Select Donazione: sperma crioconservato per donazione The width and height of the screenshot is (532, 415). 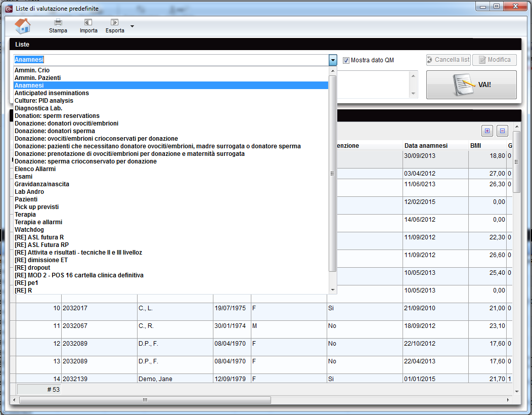coord(170,161)
